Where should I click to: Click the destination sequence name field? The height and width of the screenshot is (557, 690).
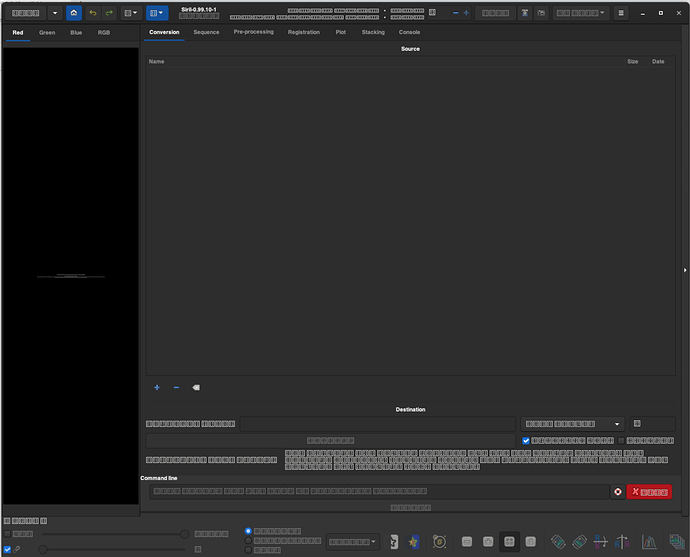(378, 424)
